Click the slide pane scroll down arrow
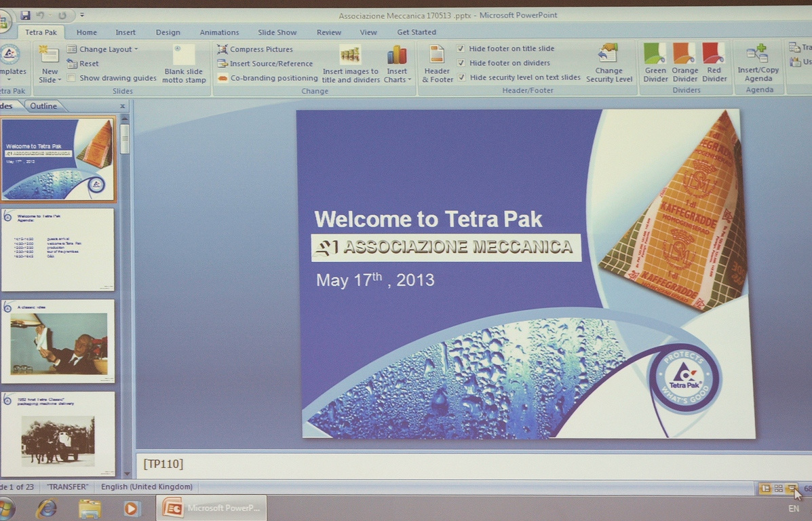This screenshot has height=521, width=812. coord(128,474)
